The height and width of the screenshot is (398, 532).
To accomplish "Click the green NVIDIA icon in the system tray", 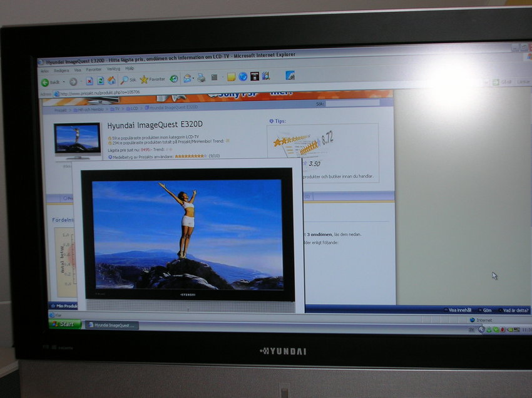I will (509, 329).
